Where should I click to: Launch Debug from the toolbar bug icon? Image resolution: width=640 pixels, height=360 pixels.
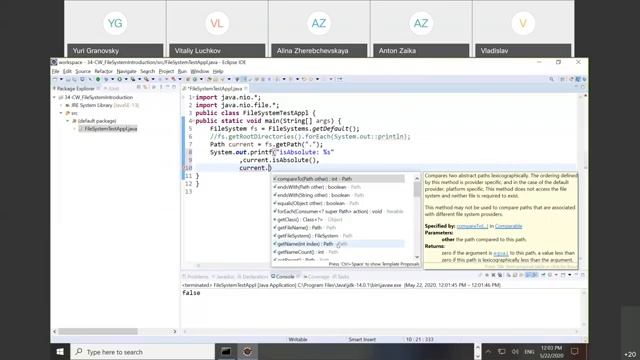click(106, 79)
